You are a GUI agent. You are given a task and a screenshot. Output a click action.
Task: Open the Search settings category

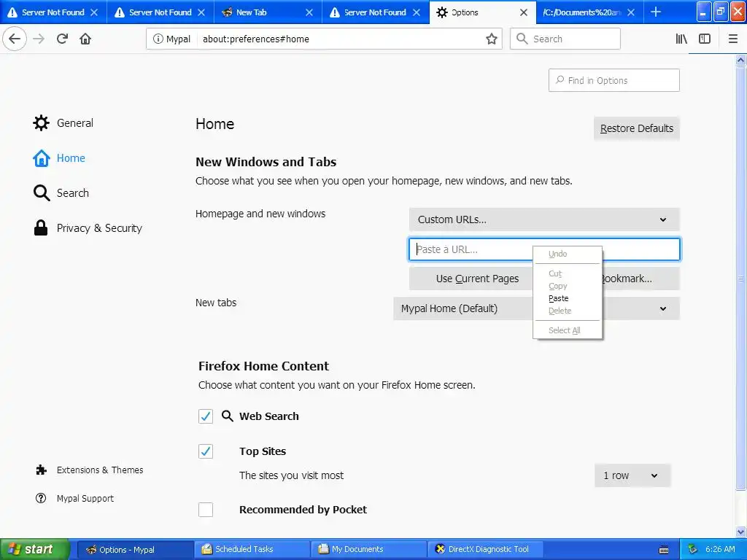[x=61, y=192]
